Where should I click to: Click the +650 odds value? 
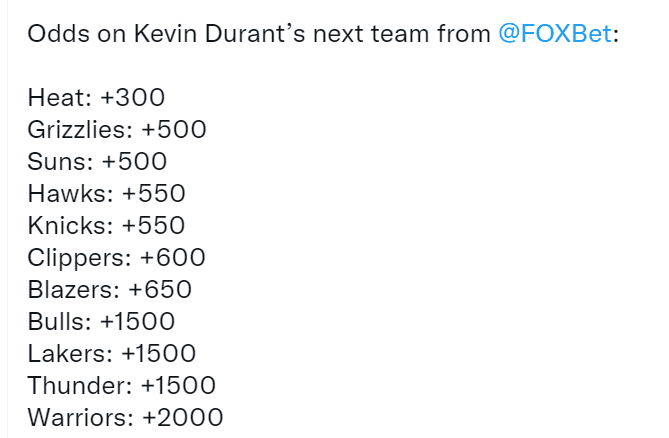(x=160, y=290)
